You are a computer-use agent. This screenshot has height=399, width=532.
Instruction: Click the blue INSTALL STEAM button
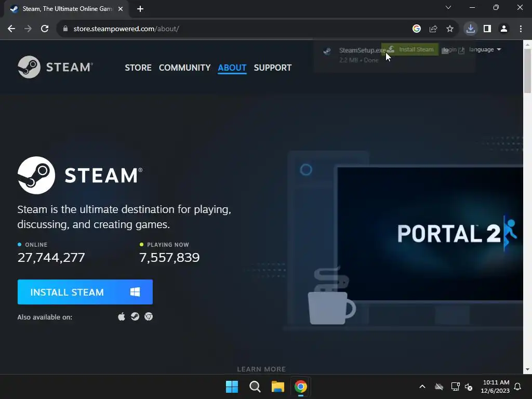pyautogui.click(x=85, y=292)
